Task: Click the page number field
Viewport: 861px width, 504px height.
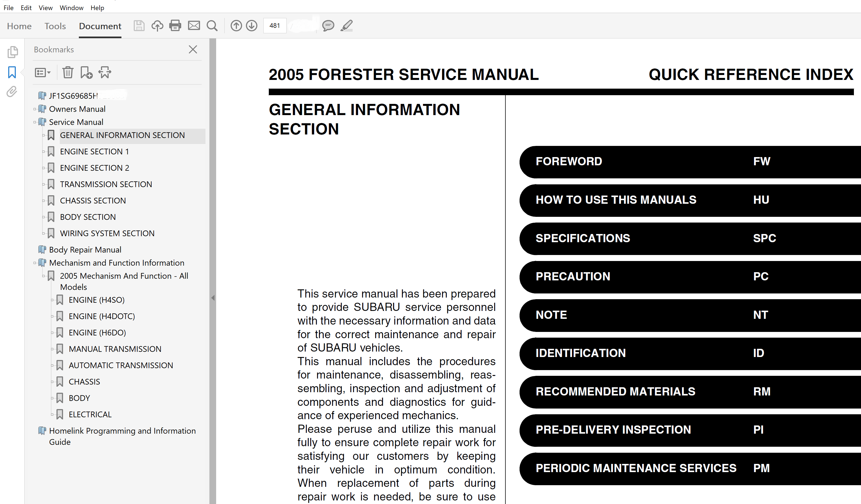Action: [274, 26]
